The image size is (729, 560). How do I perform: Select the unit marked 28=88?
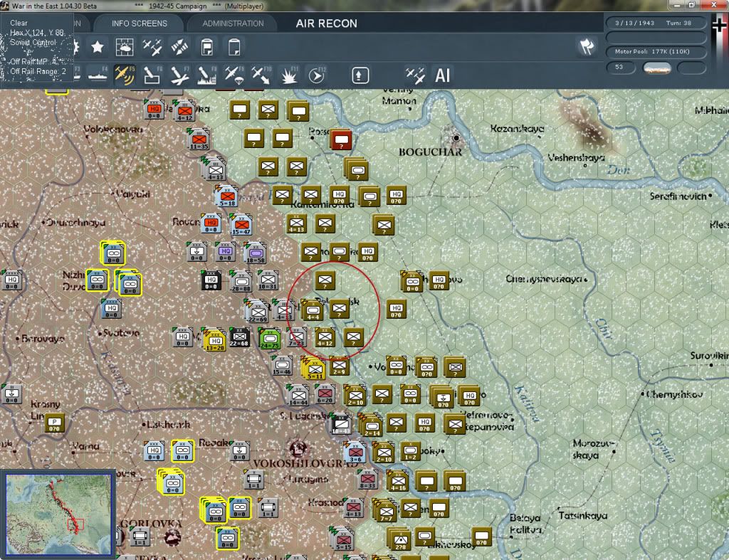point(241,282)
